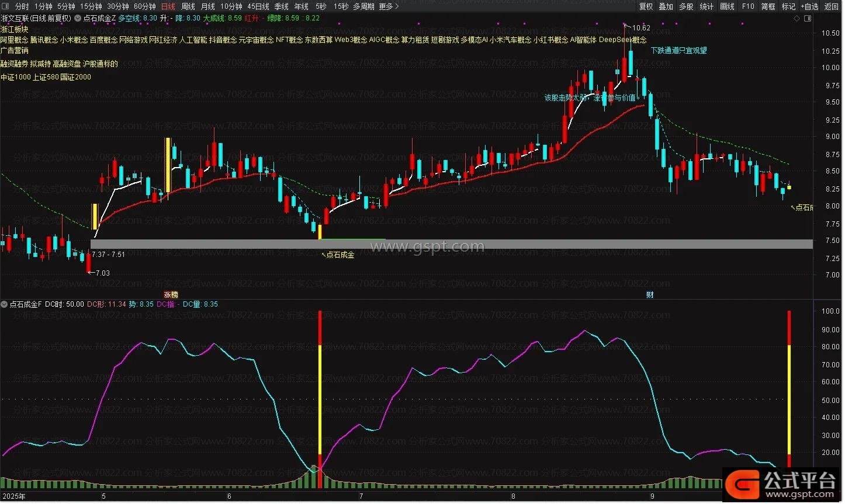Click the 财 financial marker icon
This screenshot has width=845, height=504.
(x=650, y=295)
